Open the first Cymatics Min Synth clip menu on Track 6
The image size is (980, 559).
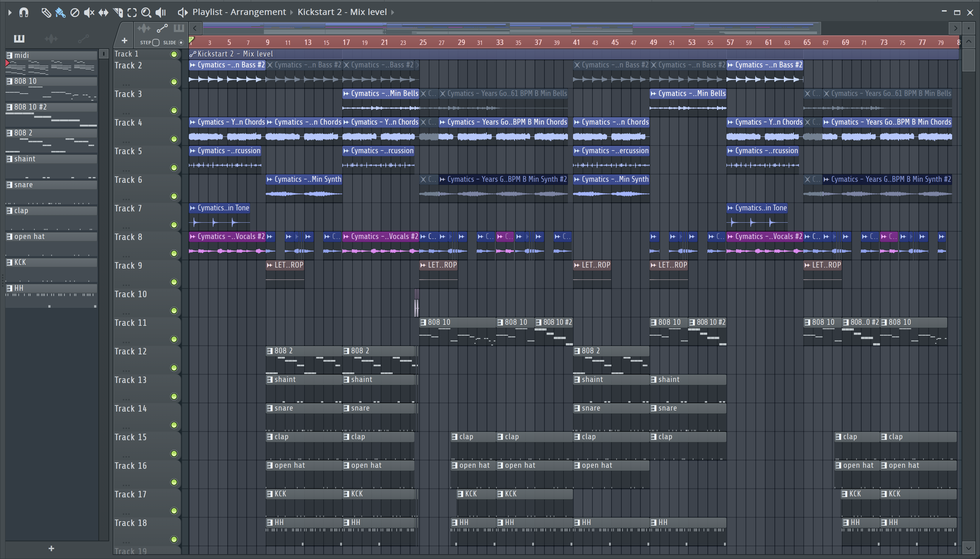click(x=270, y=179)
